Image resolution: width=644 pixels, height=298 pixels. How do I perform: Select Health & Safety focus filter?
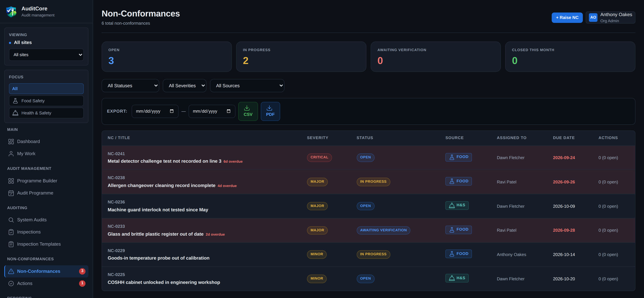coord(46,113)
